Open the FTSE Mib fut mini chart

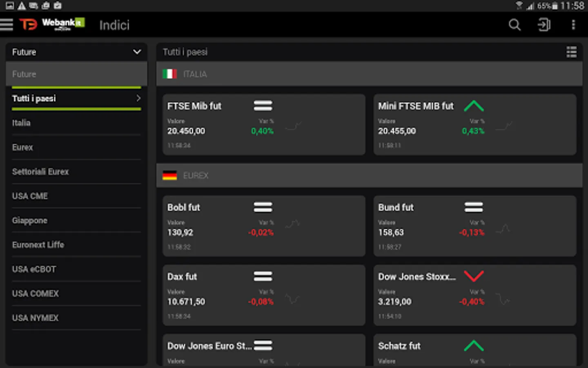pyautogui.click(x=294, y=126)
